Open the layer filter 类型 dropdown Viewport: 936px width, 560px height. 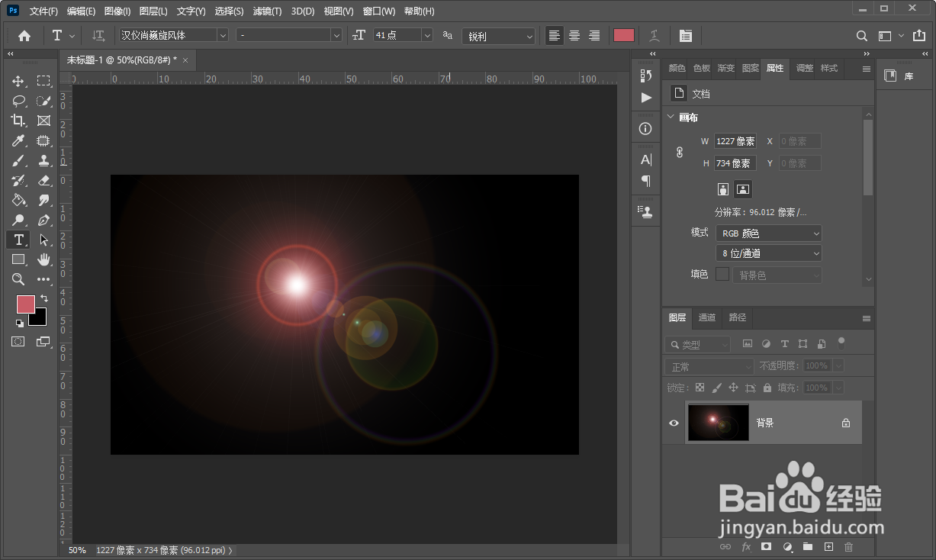[697, 345]
